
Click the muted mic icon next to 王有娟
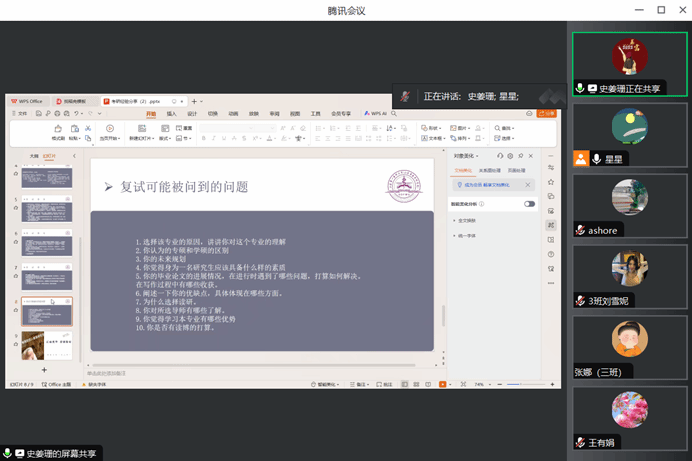pyautogui.click(x=580, y=442)
